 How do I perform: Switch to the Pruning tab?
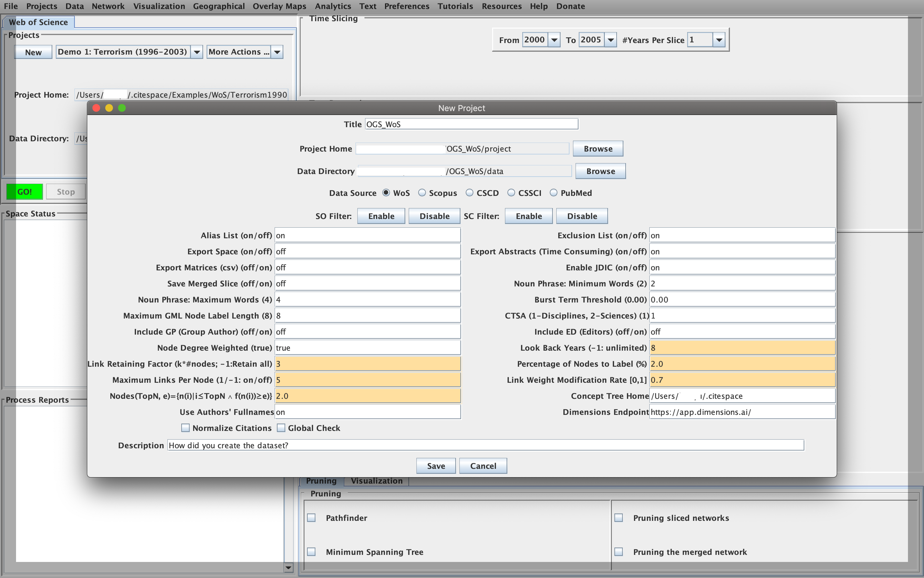click(x=321, y=481)
